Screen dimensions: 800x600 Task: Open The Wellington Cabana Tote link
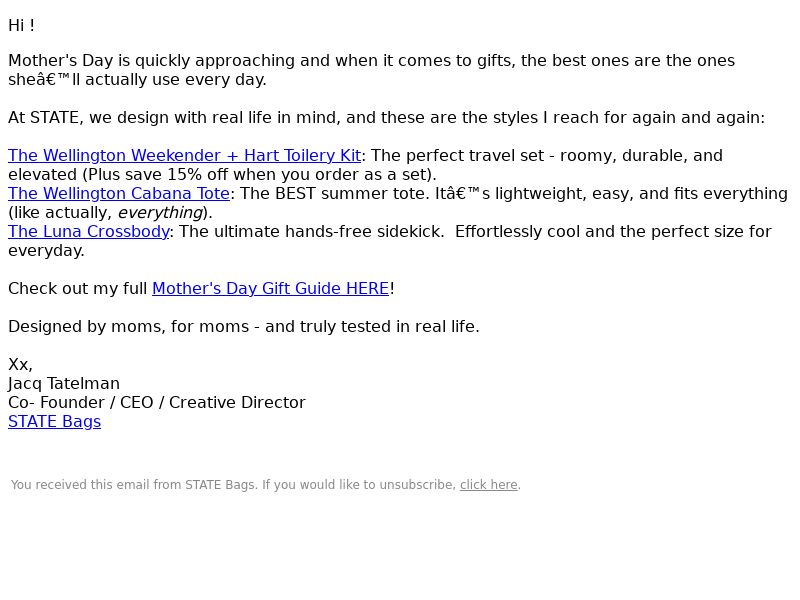click(x=119, y=194)
